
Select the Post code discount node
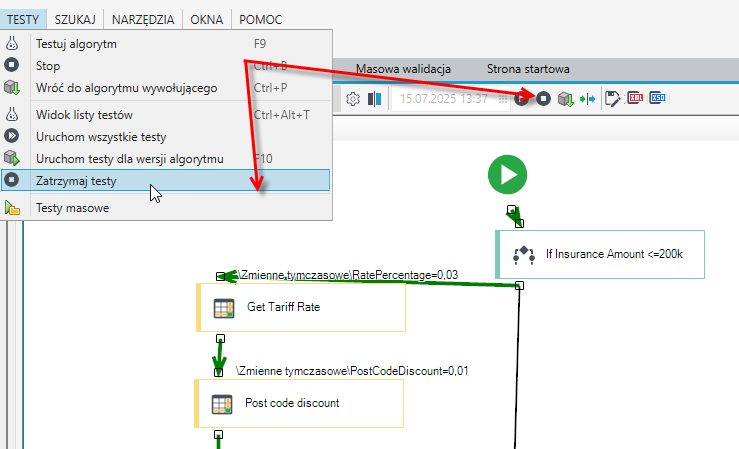point(299,403)
